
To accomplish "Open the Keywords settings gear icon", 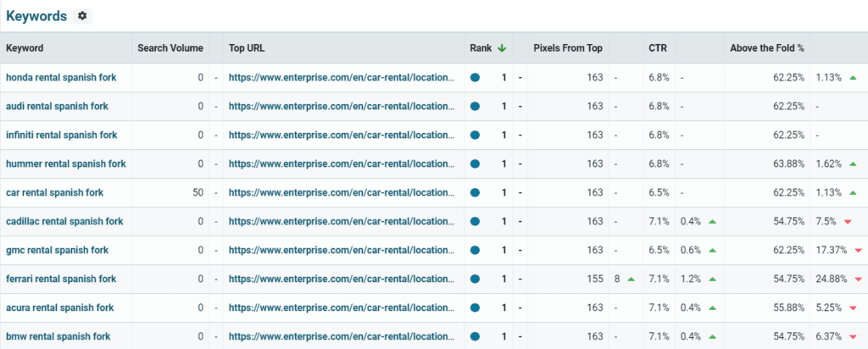I will [82, 16].
